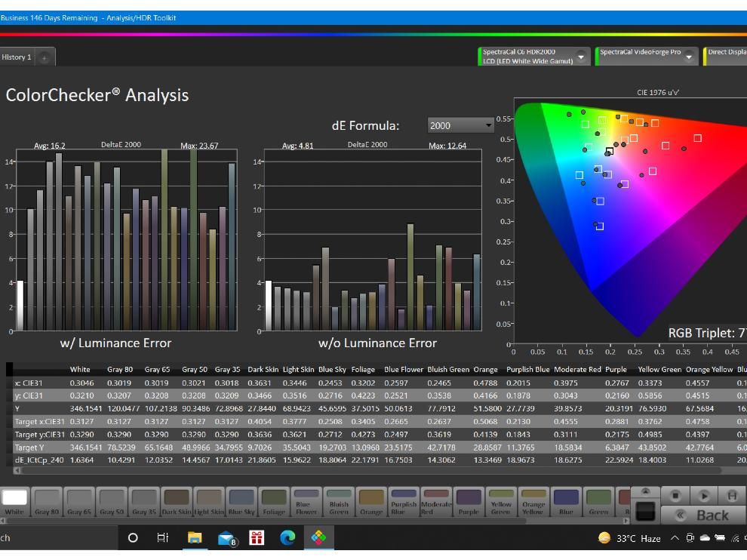Select the Blue Sky patch at the bottom
The width and height of the screenshot is (747, 560).
[x=241, y=499]
